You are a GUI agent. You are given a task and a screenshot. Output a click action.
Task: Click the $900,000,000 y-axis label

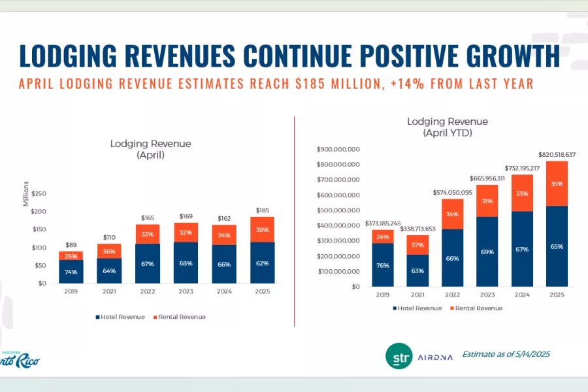click(x=338, y=150)
